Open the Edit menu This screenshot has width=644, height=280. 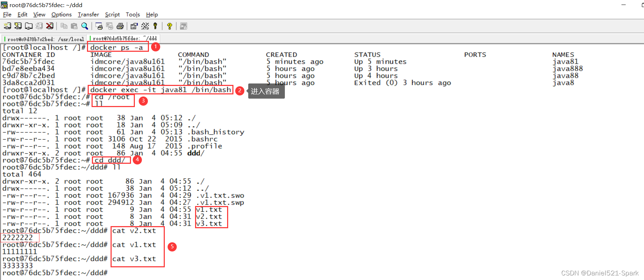click(22, 14)
